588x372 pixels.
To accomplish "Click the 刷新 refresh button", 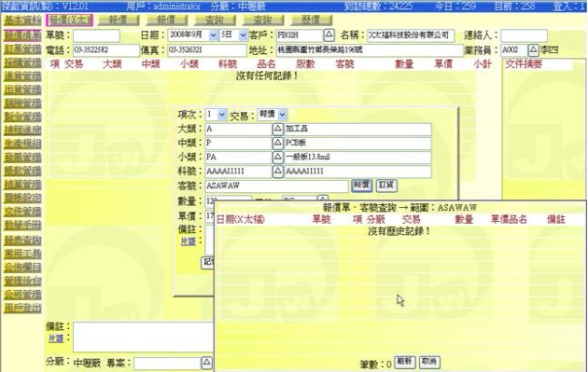I will 405,362.
